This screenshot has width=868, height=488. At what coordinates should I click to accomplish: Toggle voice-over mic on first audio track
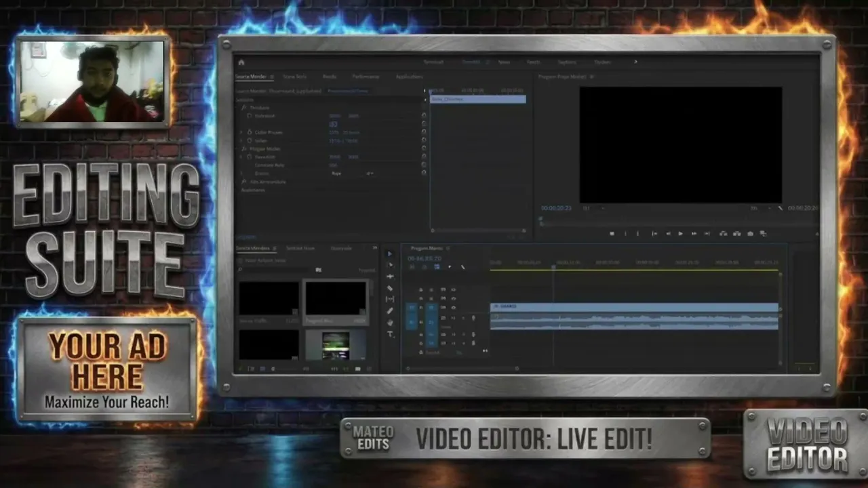point(473,317)
